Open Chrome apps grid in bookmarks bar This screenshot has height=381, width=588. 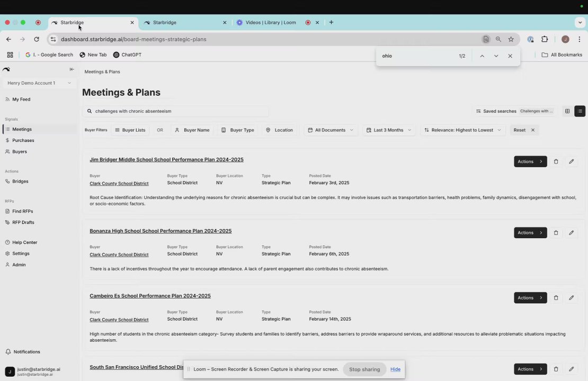pos(10,55)
